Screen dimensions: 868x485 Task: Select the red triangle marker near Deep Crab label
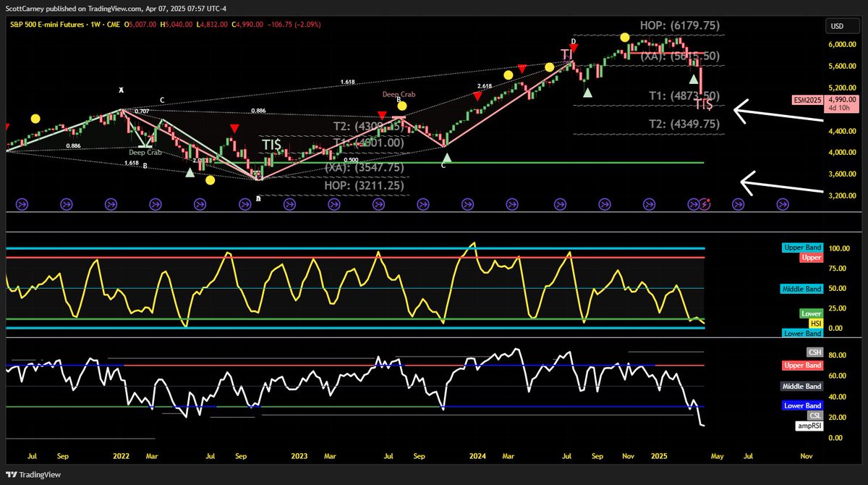coord(381,114)
